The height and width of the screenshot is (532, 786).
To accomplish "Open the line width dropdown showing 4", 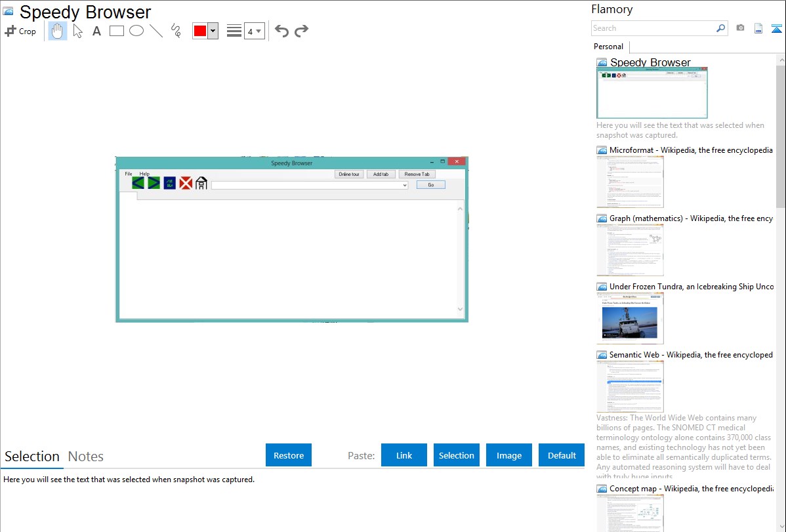I will coord(254,31).
